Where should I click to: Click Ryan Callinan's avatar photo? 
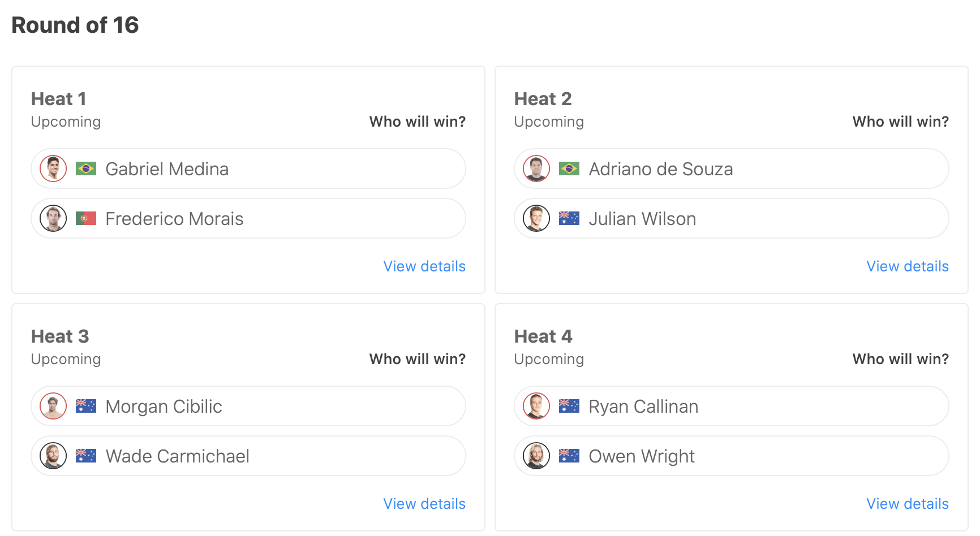(x=536, y=406)
